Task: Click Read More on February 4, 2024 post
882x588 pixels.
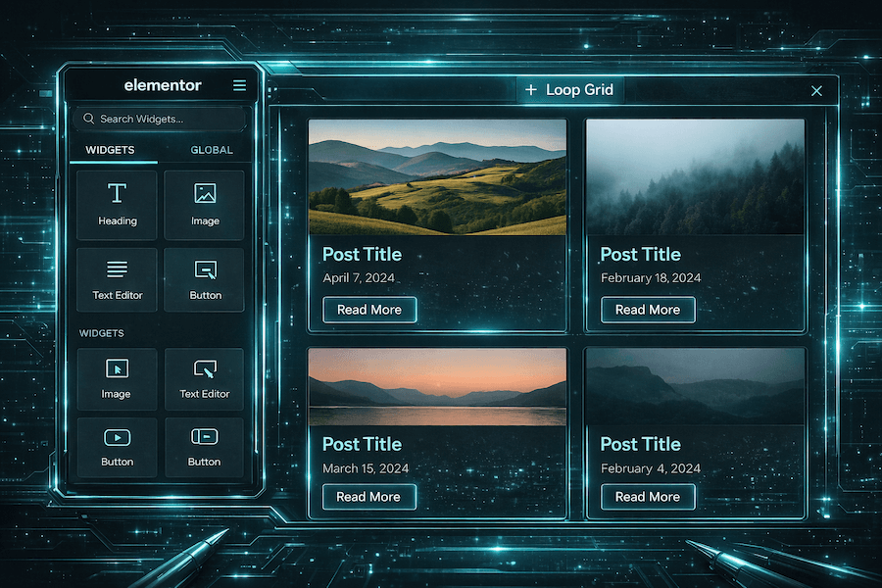Action: point(647,497)
